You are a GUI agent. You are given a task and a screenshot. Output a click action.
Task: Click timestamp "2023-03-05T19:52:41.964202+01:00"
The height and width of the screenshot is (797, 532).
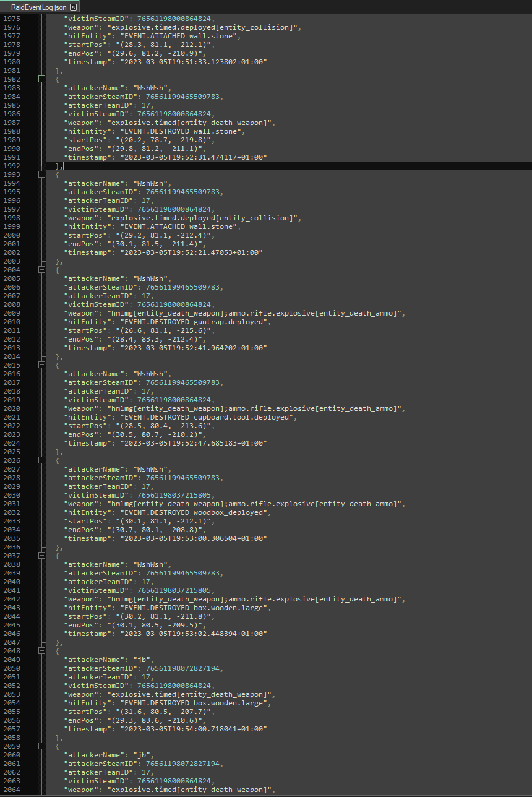[x=194, y=348]
